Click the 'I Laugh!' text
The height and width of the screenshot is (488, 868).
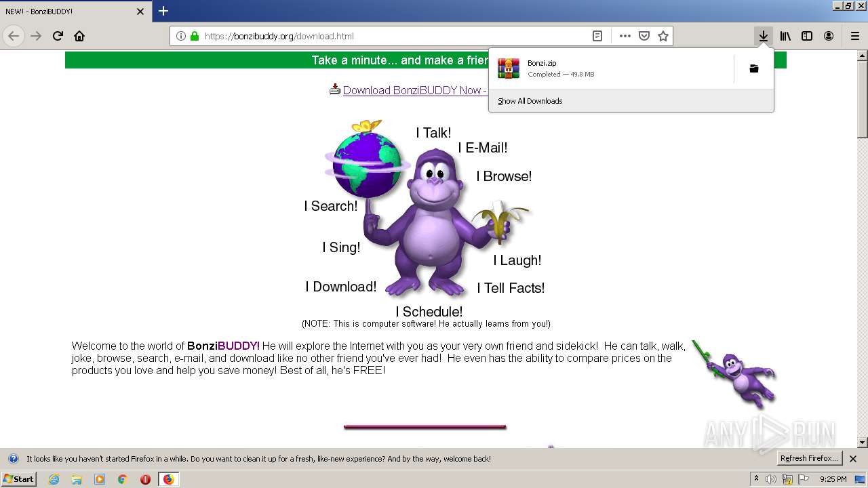tap(517, 260)
